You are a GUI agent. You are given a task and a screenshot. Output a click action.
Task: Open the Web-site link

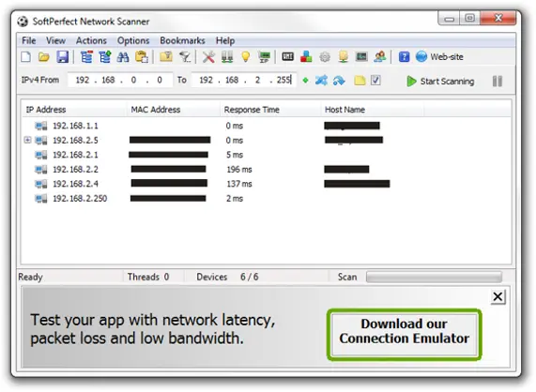tap(439, 57)
